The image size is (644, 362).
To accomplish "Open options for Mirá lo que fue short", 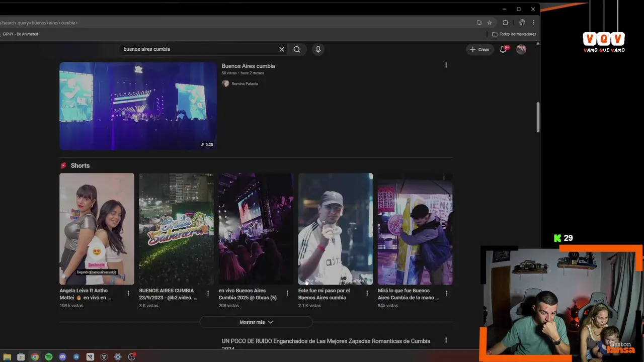I will (x=446, y=293).
